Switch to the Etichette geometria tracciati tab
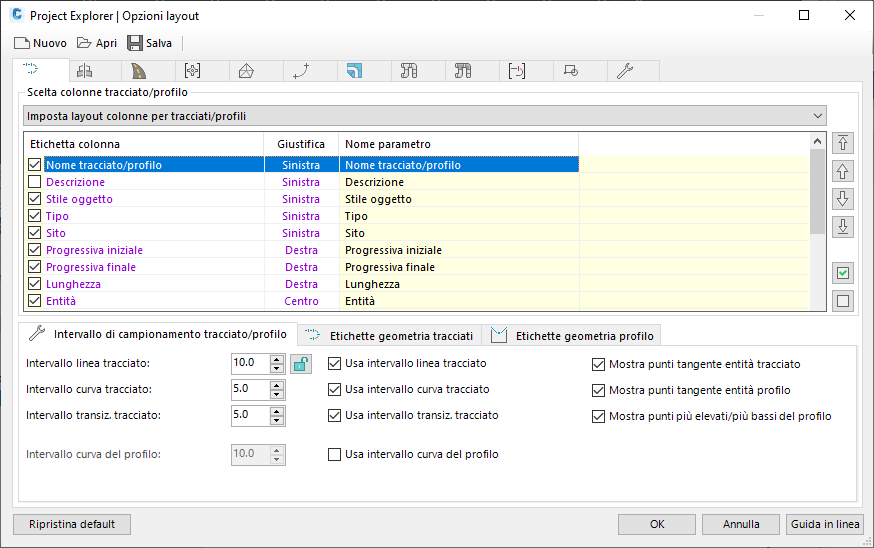Image resolution: width=874 pixels, height=548 pixels. click(389, 336)
